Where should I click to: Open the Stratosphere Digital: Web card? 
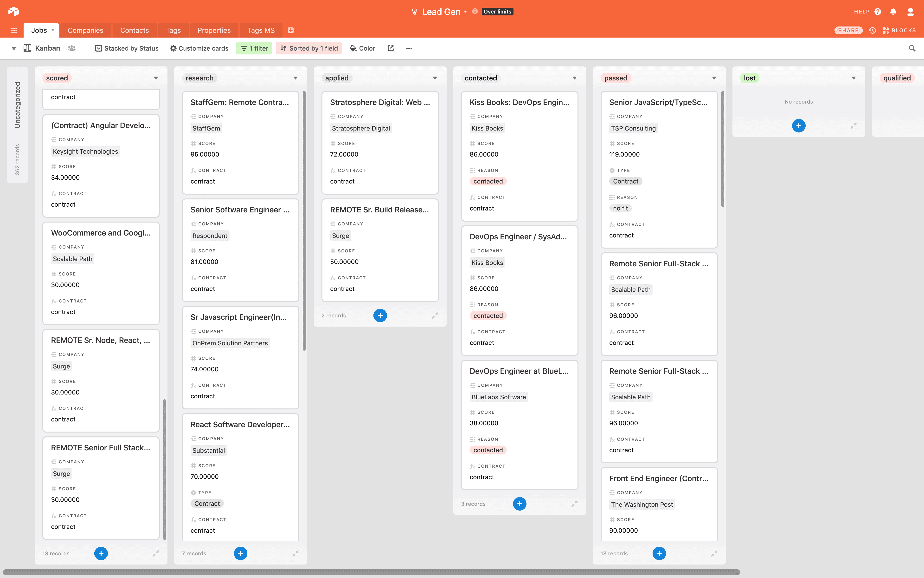[380, 143]
